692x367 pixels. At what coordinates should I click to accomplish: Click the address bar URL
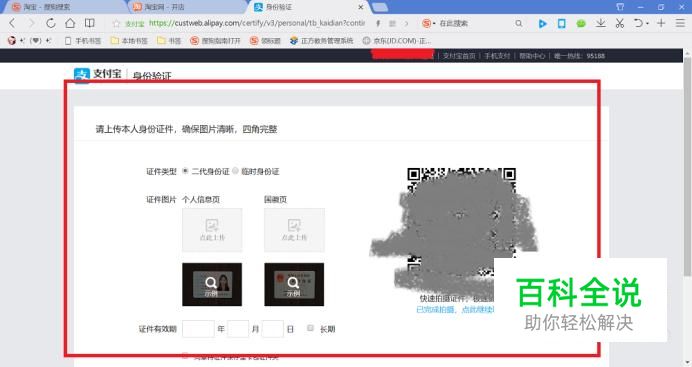tap(257, 23)
